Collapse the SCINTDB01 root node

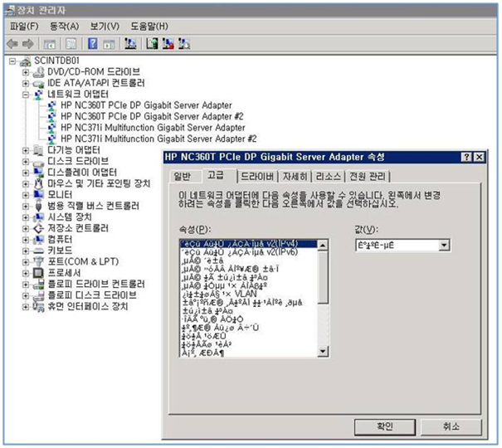pyautogui.click(x=12, y=61)
